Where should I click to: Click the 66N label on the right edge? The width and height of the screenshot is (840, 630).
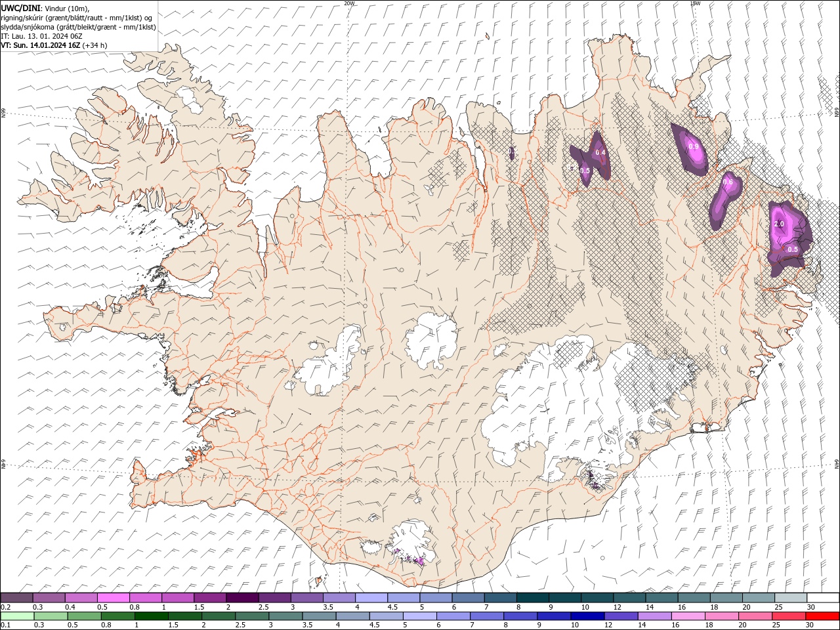point(837,113)
